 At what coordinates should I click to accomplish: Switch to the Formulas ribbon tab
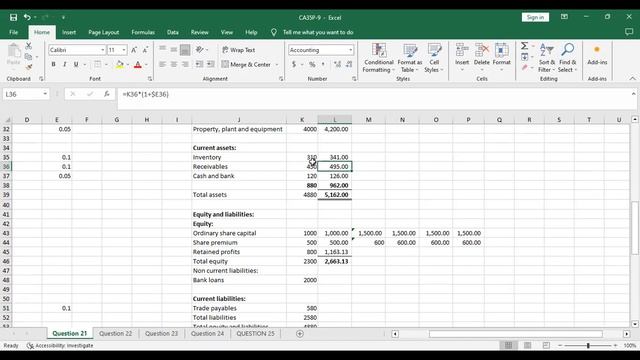click(143, 32)
